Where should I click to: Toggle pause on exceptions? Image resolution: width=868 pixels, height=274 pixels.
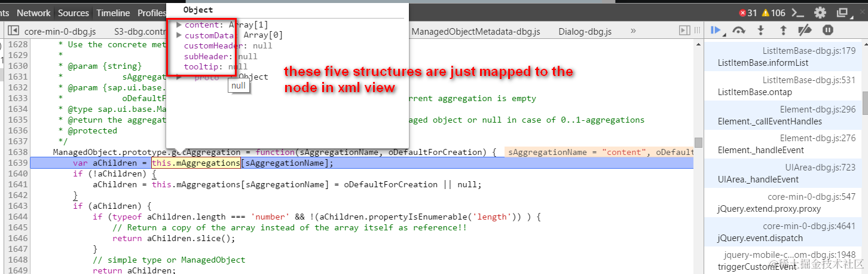[828, 30]
